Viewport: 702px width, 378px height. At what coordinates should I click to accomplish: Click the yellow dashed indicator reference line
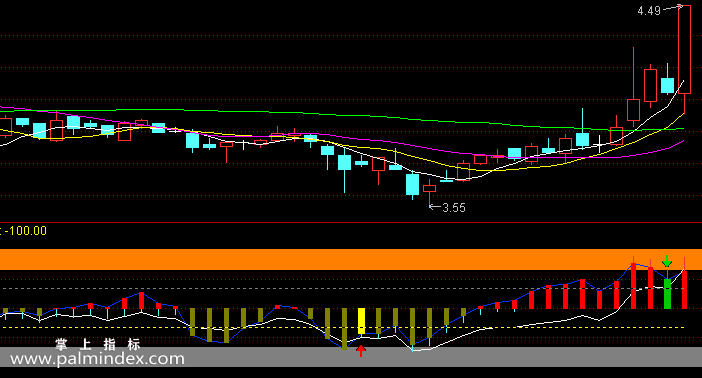[342, 328]
